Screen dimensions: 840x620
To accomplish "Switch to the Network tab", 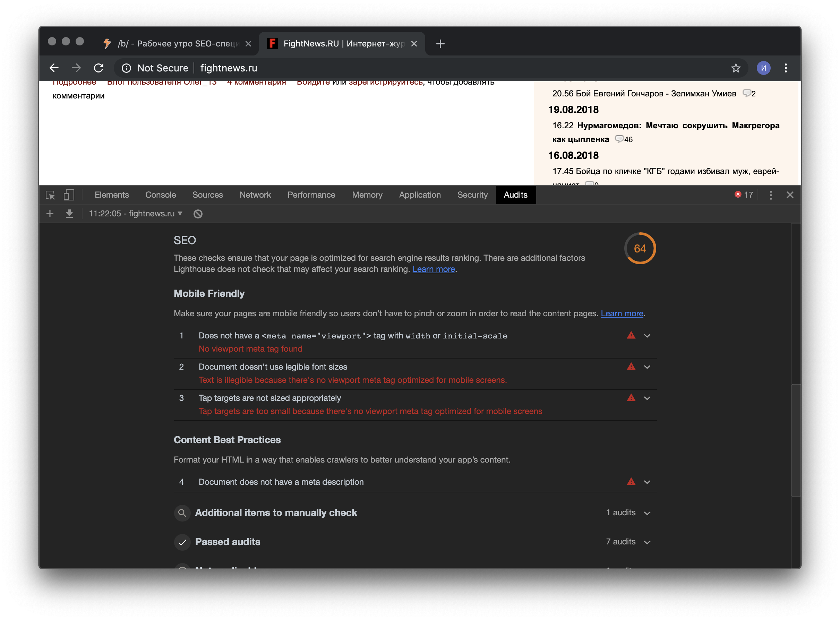I will point(255,195).
